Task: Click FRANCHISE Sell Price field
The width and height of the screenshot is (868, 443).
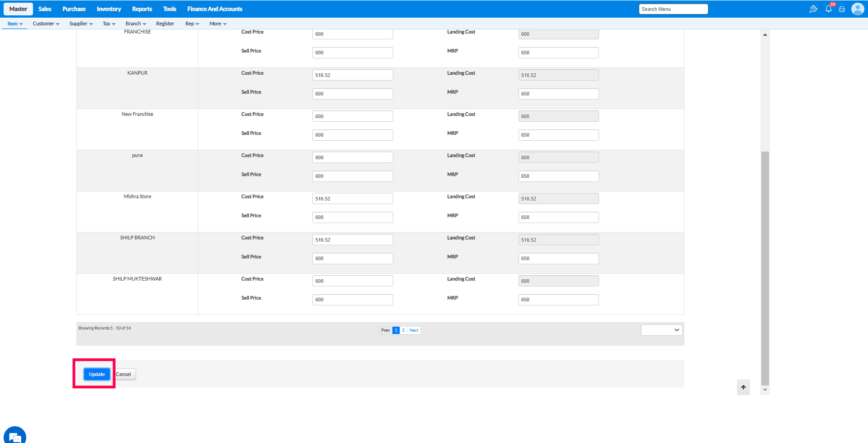Action: 353,52
